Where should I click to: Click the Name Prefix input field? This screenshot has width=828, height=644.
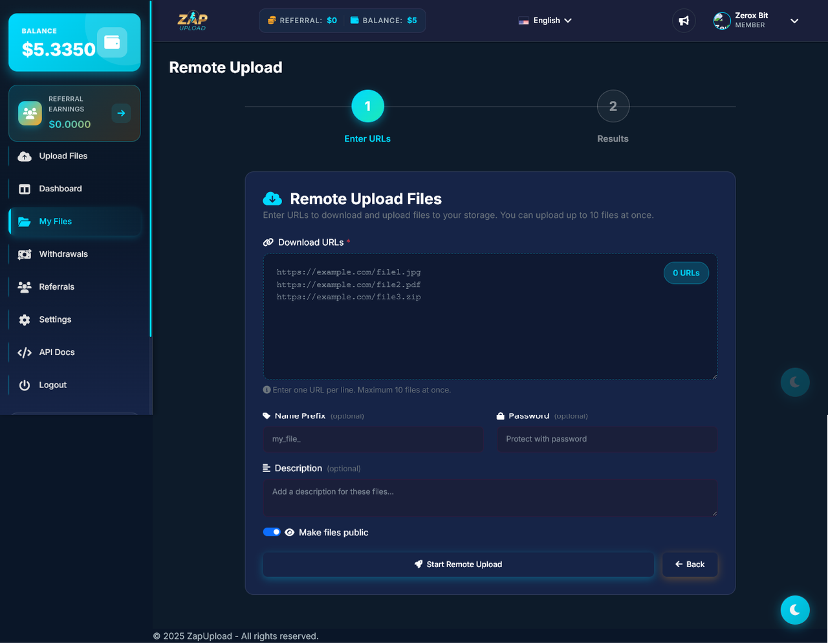coord(373,439)
